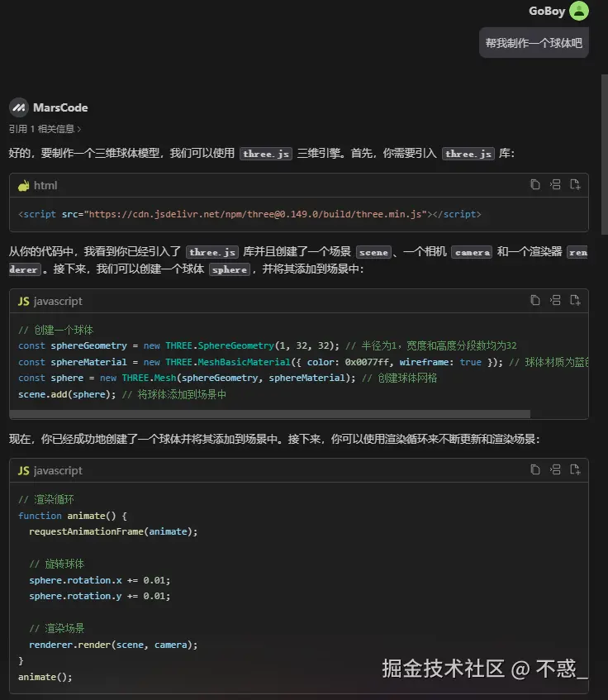The image size is (608, 700).
Task: Click the 帮我制作一个球体吧 message bubble
Action: click(534, 43)
